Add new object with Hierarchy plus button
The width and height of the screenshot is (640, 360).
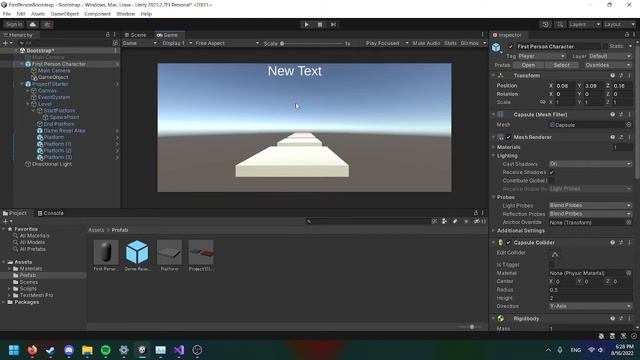[x=6, y=43]
